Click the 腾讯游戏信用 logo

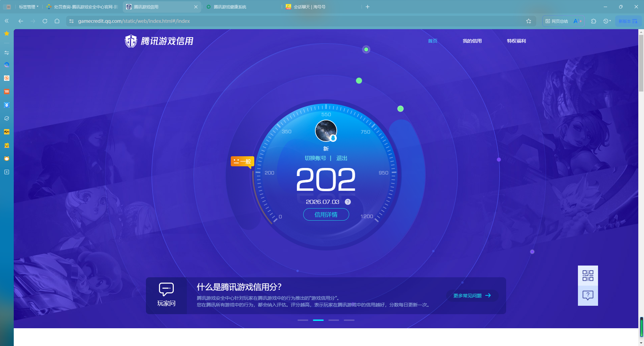click(159, 41)
